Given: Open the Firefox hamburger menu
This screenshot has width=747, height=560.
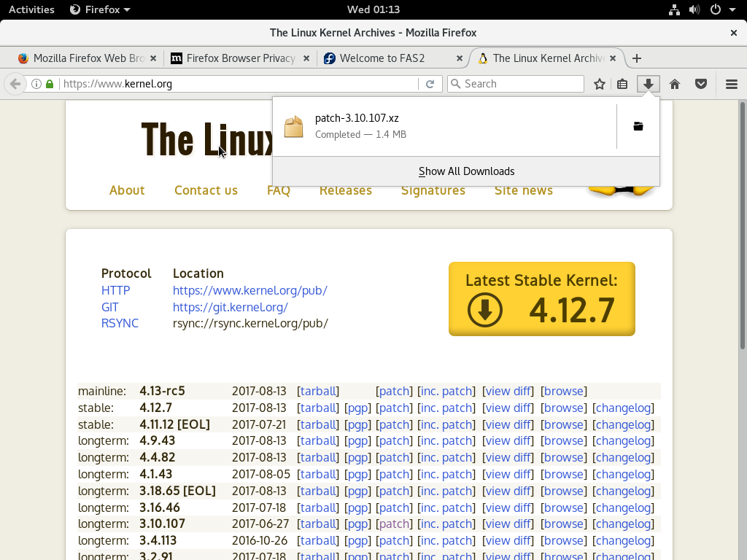Looking at the screenshot, I should pyautogui.click(x=732, y=85).
